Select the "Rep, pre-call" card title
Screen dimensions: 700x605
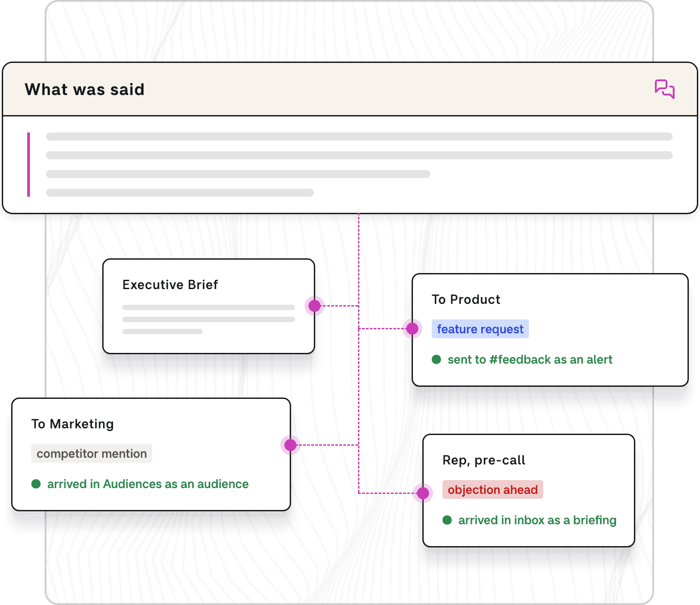click(x=484, y=460)
